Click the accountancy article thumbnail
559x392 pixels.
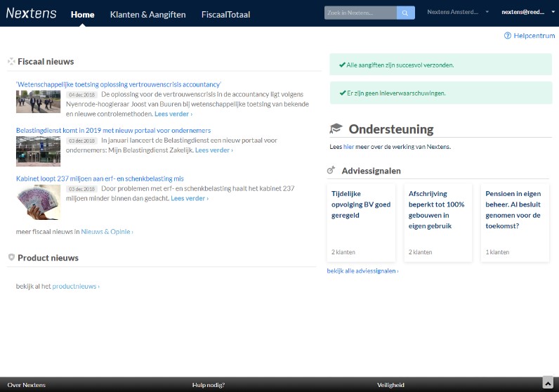(x=38, y=102)
